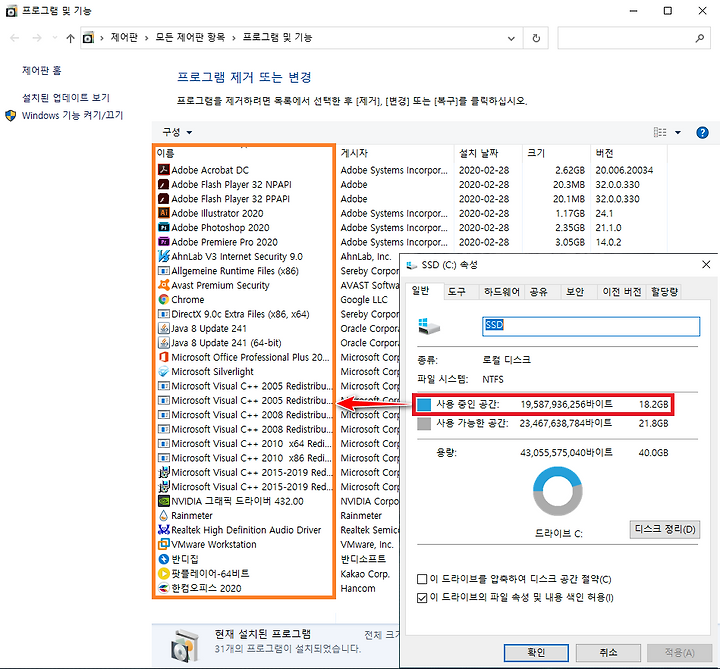Open the 제어판 홈 link
This screenshot has width=720, height=669.
(41, 70)
